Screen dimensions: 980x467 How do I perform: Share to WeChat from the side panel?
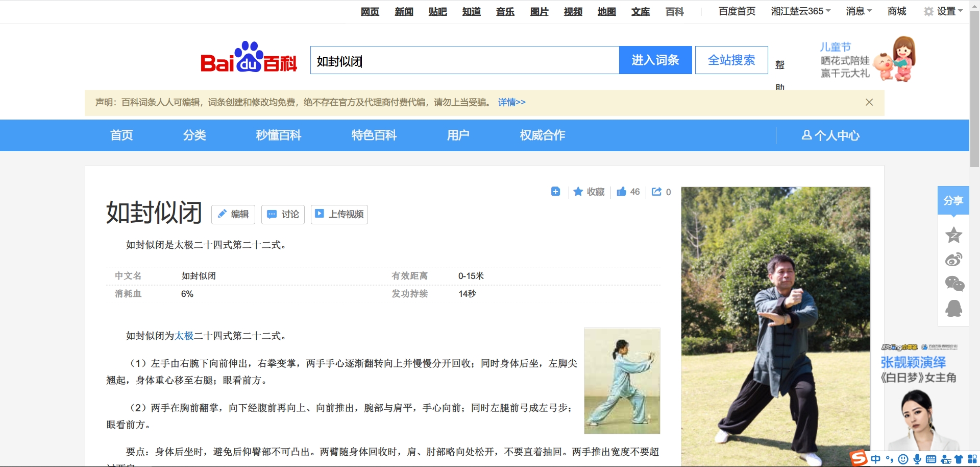pyautogui.click(x=953, y=284)
